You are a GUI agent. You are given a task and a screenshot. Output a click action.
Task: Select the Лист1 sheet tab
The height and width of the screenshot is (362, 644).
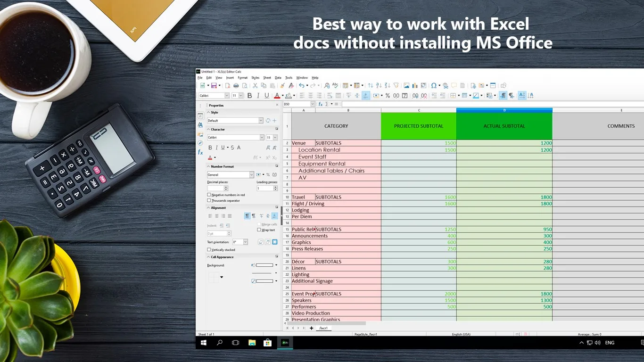coord(324,328)
